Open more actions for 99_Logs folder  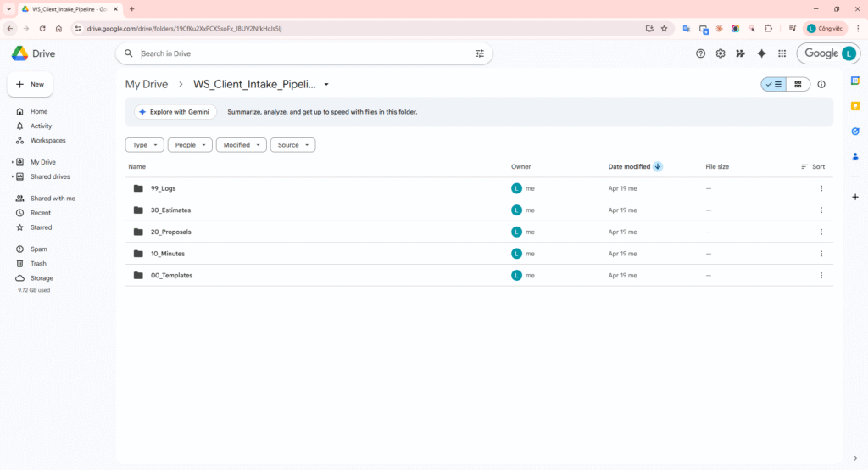point(821,188)
